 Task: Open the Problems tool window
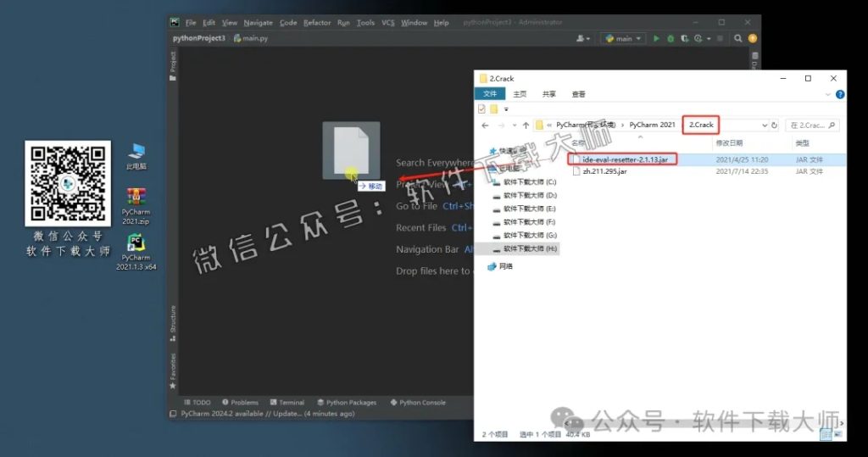click(x=240, y=402)
